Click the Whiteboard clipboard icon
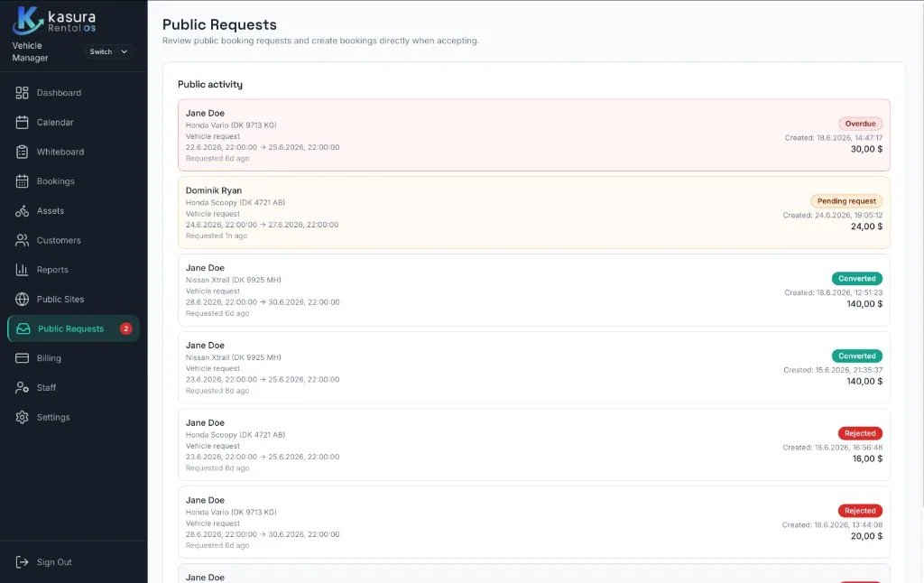 point(22,152)
